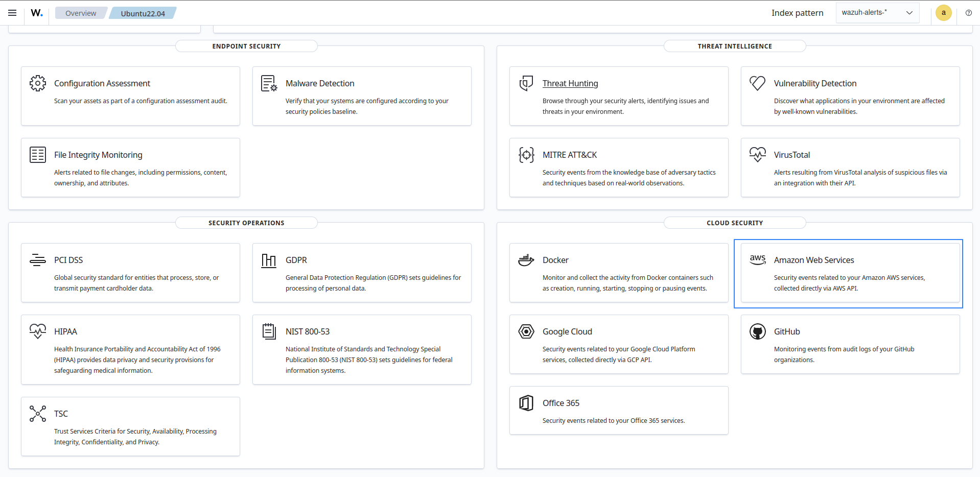980x477 pixels.
Task: Click the GitHub logo icon
Action: 758,331
